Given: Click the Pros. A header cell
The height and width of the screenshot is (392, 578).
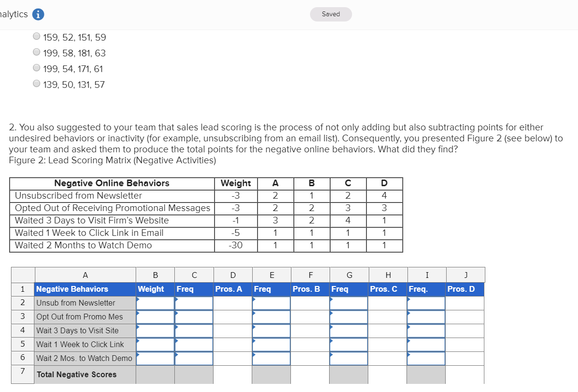Looking at the screenshot, I should point(233,289).
